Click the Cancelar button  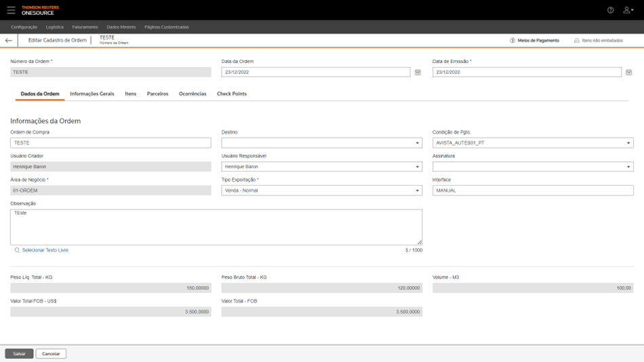click(51, 354)
